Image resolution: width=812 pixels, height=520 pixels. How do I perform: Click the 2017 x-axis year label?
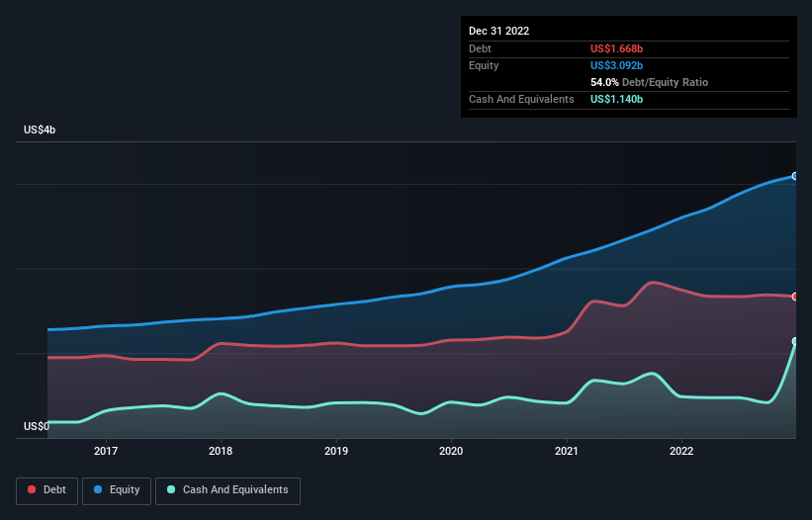click(106, 451)
